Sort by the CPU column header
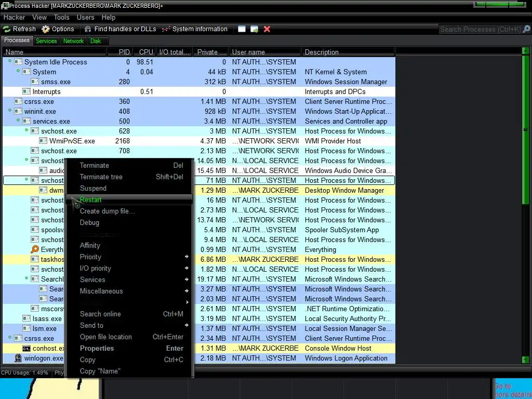532x399 pixels. click(146, 52)
